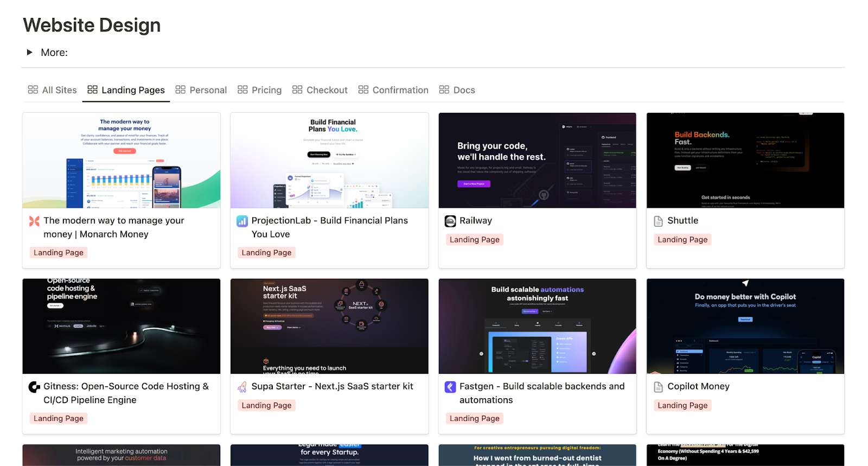Open the Personal tab
The height and width of the screenshot is (466, 868).
pyautogui.click(x=201, y=90)
